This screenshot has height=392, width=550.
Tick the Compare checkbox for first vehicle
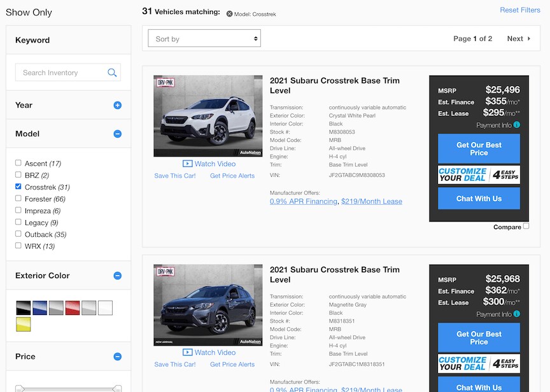(526, 226)
